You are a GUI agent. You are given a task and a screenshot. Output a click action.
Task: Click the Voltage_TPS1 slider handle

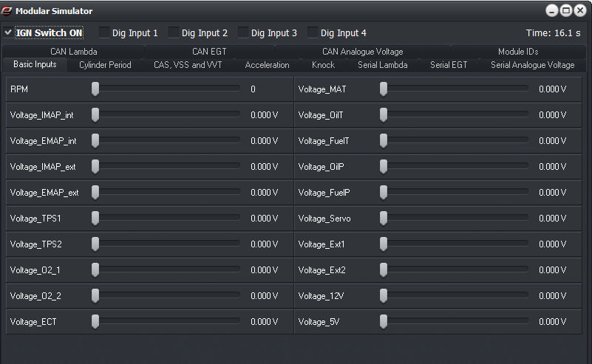(x=95, y=218)
